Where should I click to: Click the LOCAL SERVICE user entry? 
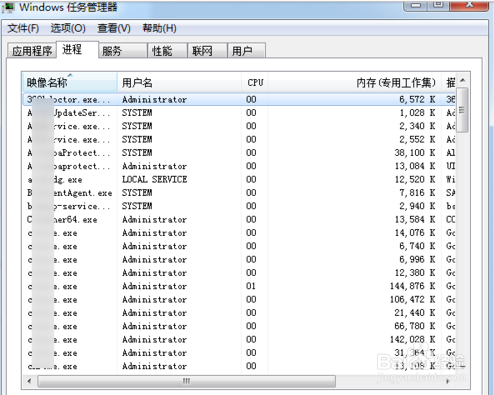154,179
